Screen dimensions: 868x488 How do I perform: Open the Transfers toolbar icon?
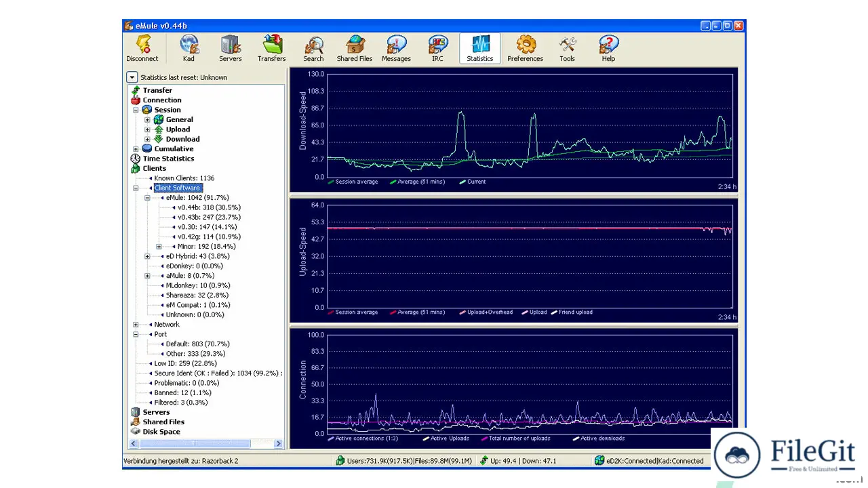point(272,49)
